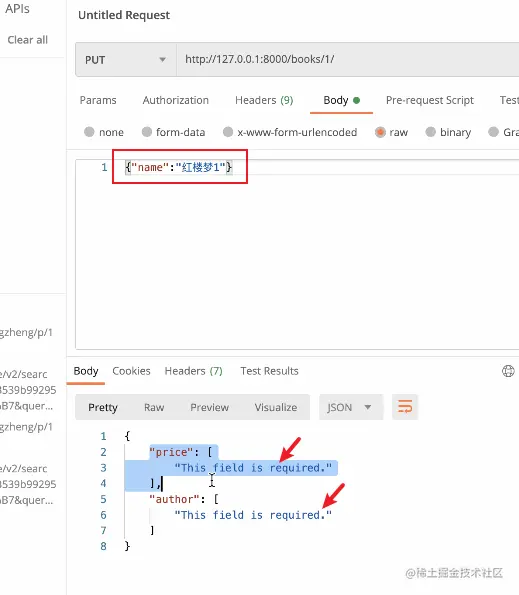Select the none body option
This screenshot has height=595, width=519.
(89, 132)
